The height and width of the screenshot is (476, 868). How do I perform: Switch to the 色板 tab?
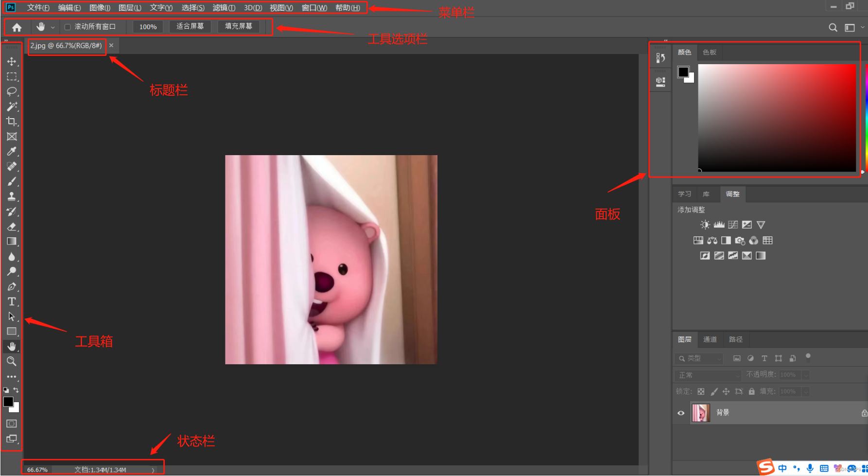(x=710, y=52)
